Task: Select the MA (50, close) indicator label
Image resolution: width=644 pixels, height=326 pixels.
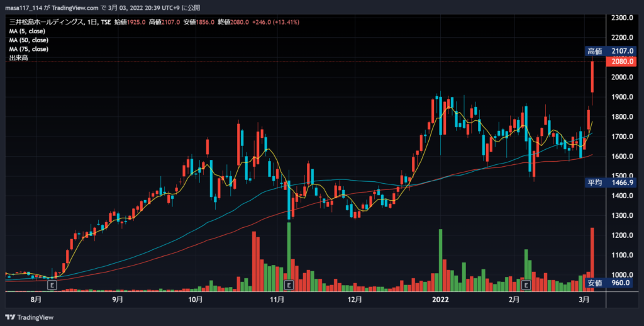Action: (29, 40)
